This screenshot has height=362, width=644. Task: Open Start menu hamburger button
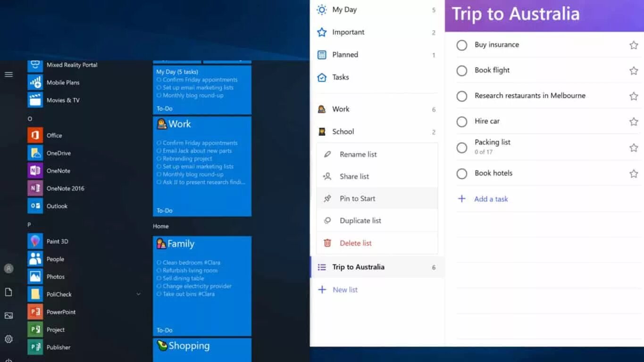[x=8, y=74]
